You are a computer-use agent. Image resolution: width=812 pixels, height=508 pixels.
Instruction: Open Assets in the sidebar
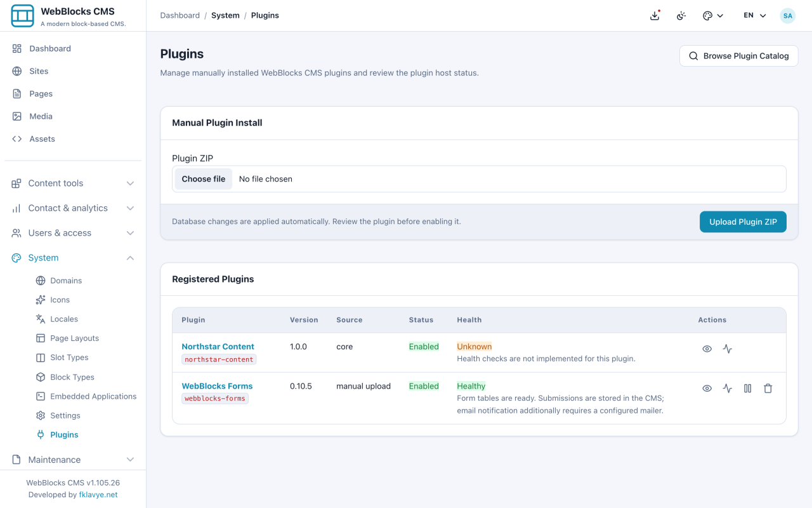tap(73, 138)
